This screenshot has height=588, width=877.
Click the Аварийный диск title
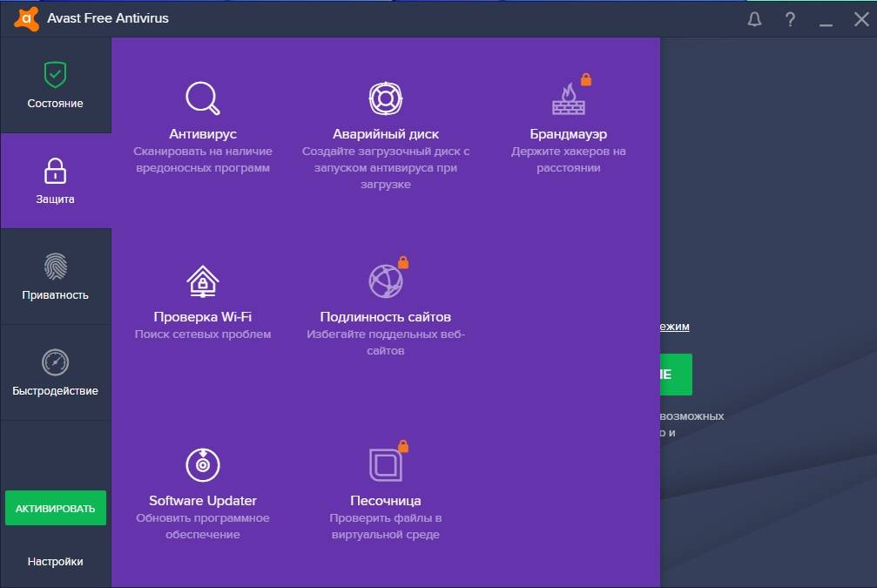(x=385, y=134)
